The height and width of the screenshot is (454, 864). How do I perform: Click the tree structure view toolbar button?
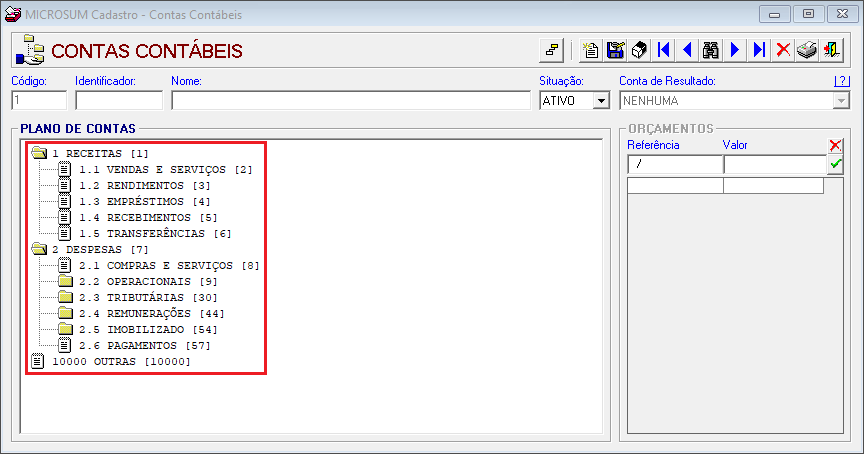click(x=552, y=50)
